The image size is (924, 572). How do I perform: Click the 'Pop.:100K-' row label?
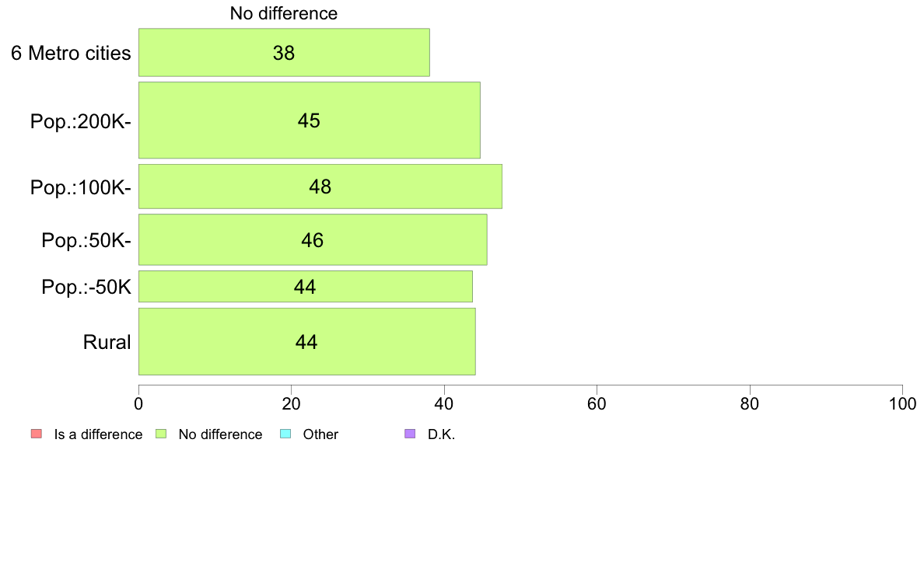(x=81, y=187)
